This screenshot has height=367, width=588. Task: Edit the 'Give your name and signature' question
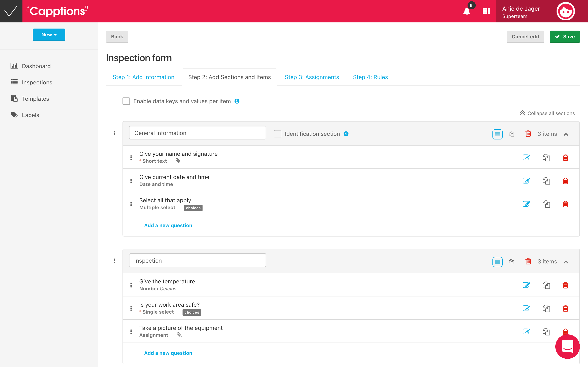[x=526, y=158]
